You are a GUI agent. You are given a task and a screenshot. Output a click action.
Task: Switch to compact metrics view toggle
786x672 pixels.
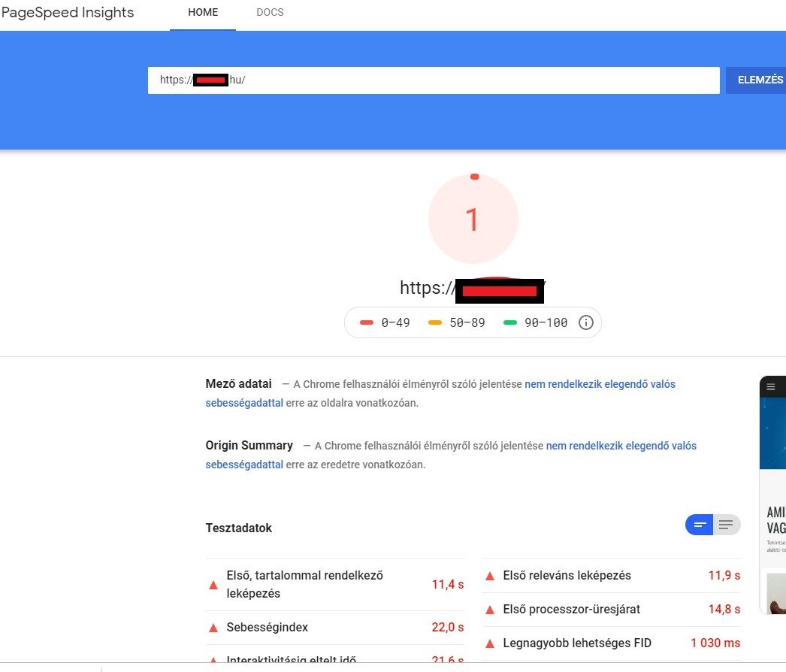699,525
